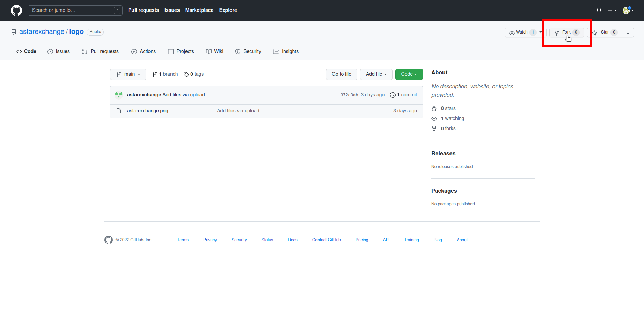Open commit hash 372c3ab
Image resolution: width=644 pixels, height=316 pixels.
coord(349,95)
